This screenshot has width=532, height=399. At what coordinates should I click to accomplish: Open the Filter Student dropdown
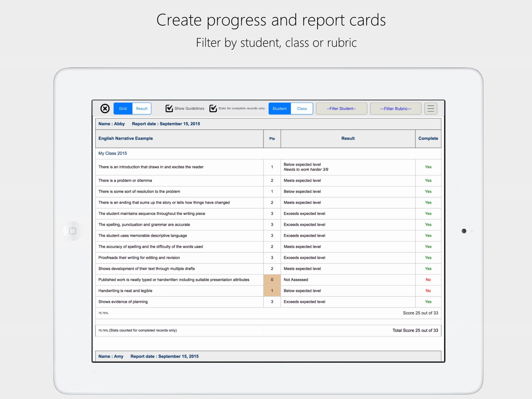point(341,109)
